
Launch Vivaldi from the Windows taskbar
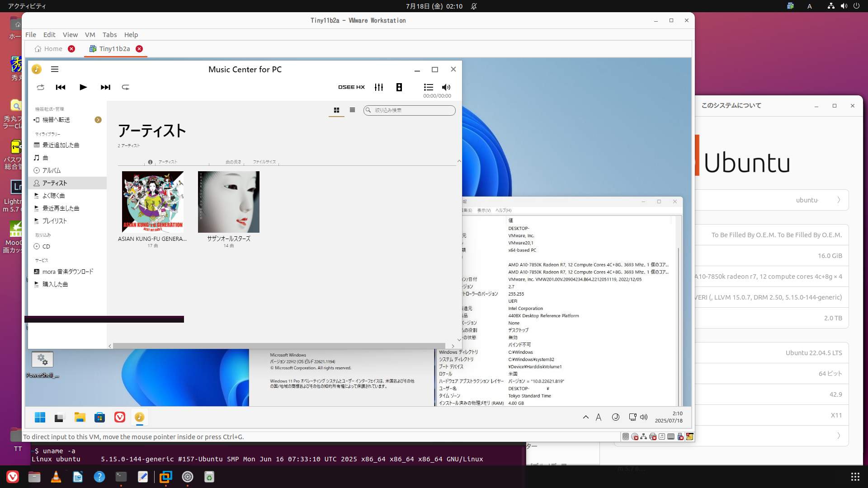[x=120, y=418]
